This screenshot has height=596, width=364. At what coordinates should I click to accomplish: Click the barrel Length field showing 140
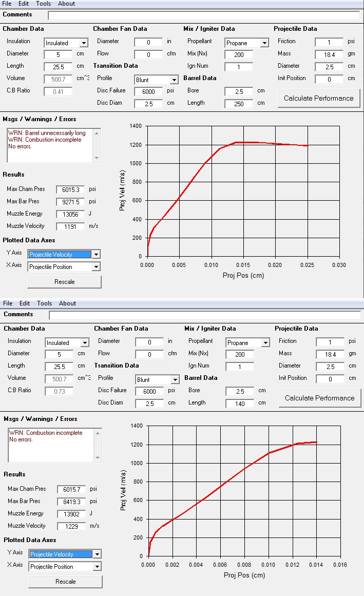tap(239, 403)
